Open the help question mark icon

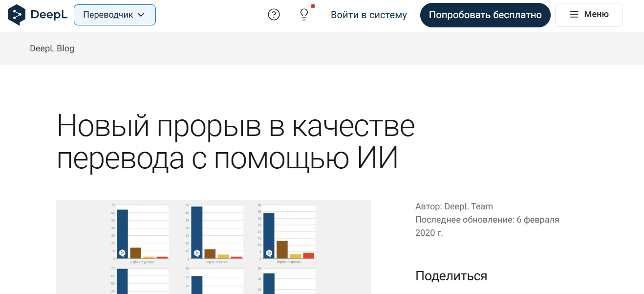point(274,15)
